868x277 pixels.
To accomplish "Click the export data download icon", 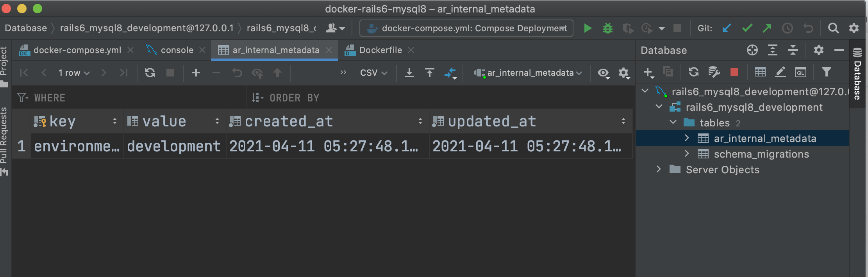I will pos(409,73).
